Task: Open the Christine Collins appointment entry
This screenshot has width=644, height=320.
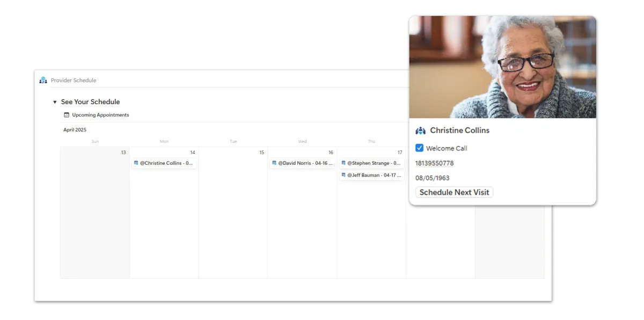Action: click(164, 163)
